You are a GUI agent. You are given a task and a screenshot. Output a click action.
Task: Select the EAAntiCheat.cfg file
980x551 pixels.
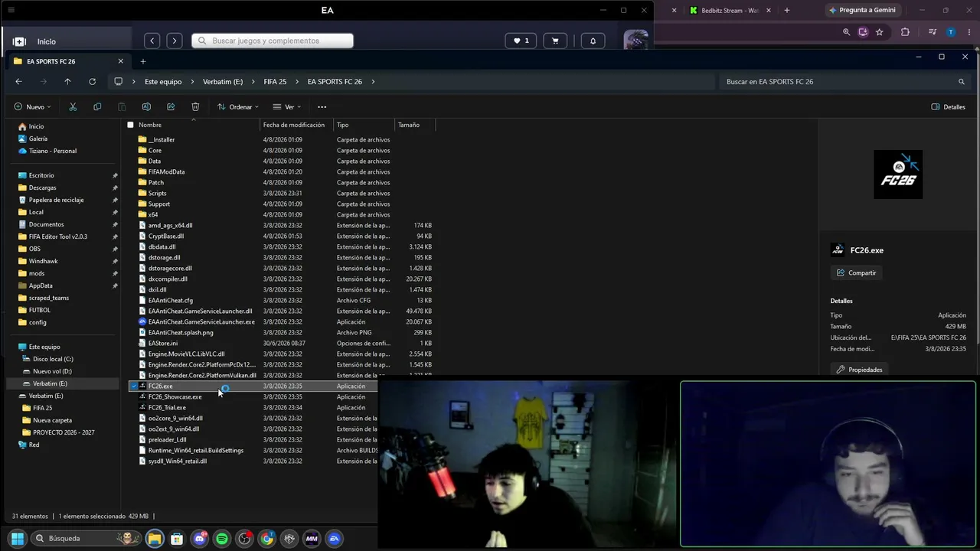[171, 301]
